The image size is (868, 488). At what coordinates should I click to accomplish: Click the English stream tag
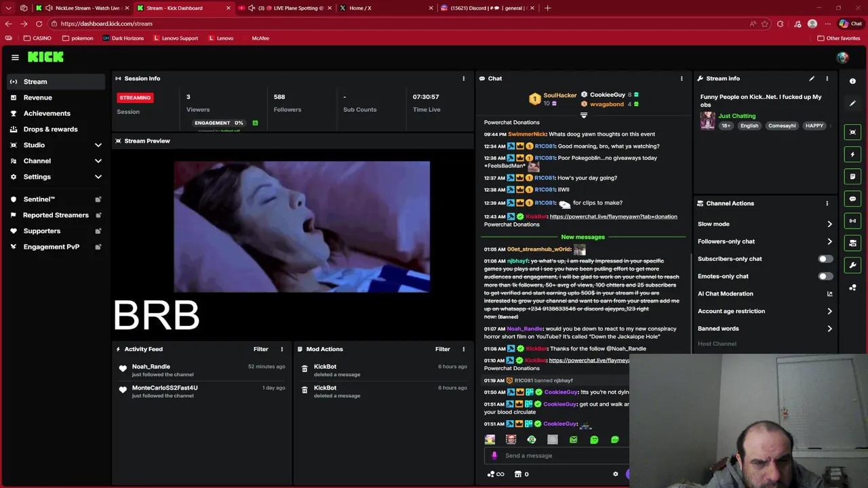[x=749, y=126]
